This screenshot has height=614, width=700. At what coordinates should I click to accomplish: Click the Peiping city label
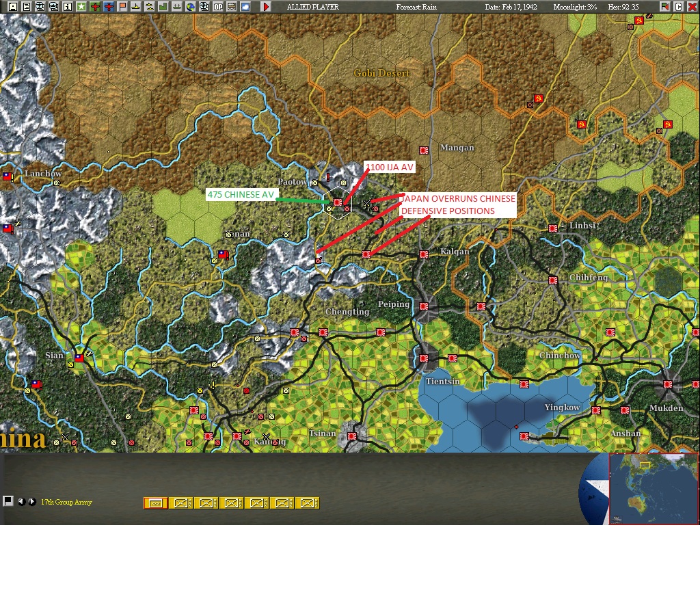click(x=393, y=304)
